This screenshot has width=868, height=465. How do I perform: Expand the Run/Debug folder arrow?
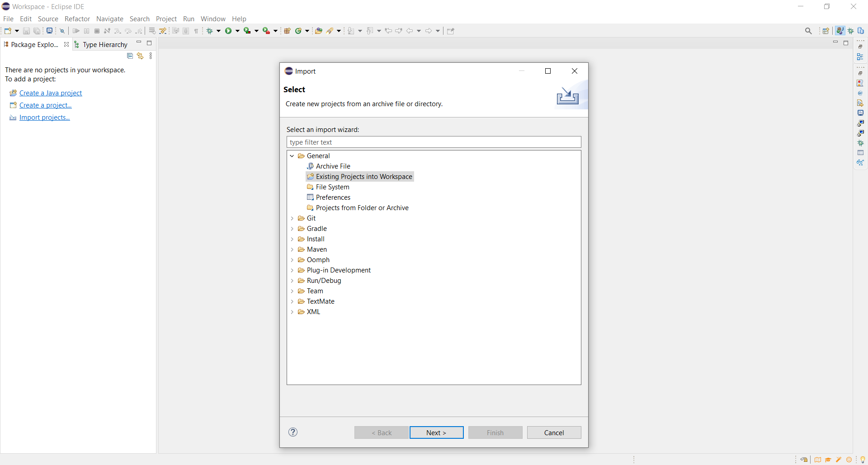point(292,281)
